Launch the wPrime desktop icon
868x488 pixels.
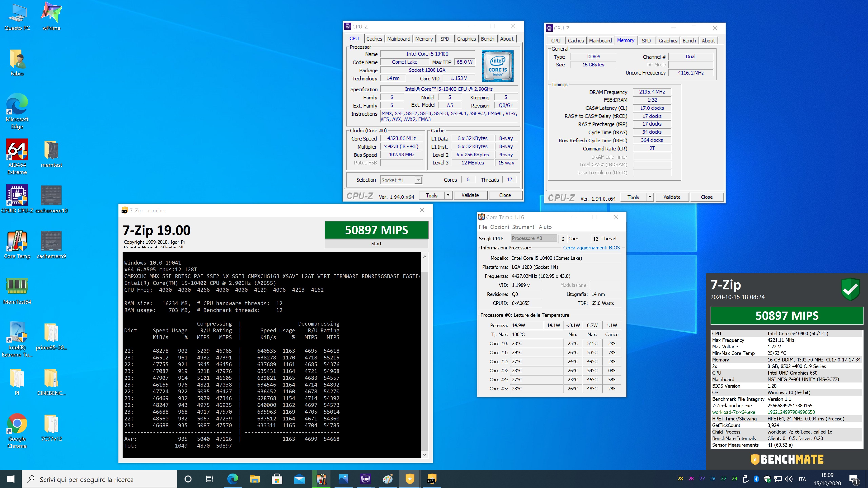(51, 17)
